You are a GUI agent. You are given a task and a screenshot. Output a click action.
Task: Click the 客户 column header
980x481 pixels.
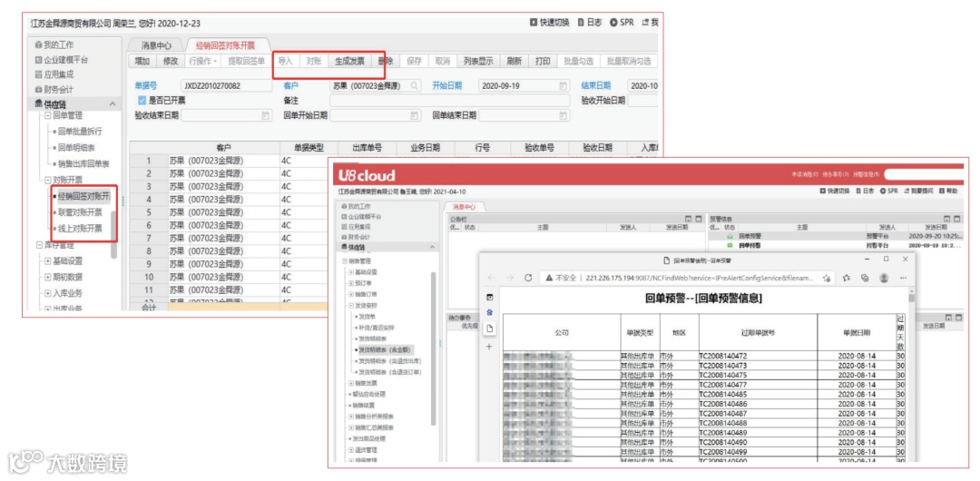[x=224, y=148]
